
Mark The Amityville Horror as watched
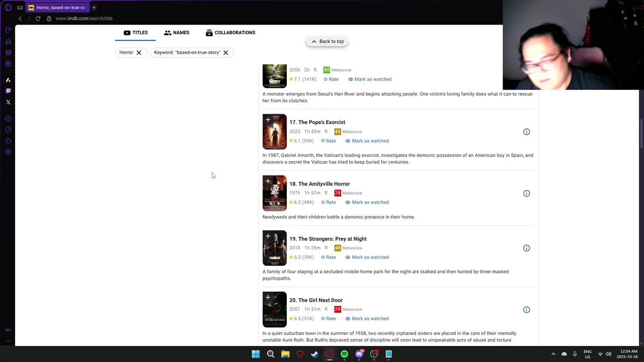click(367, 203)
